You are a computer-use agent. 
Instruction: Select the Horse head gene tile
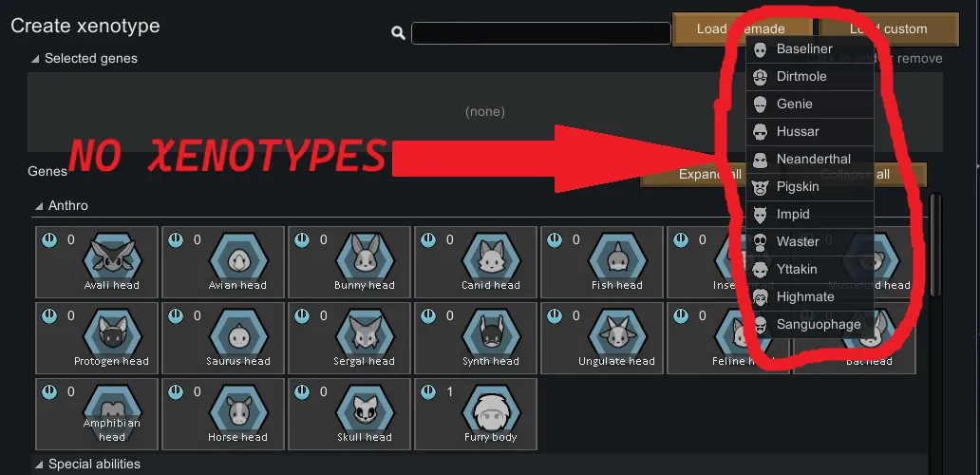click(x=223, y=414)
